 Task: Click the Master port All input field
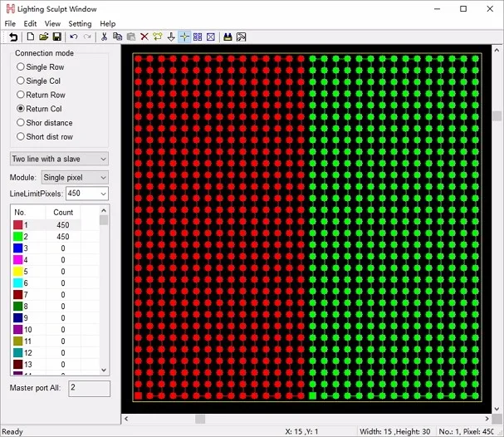point(89,389)
